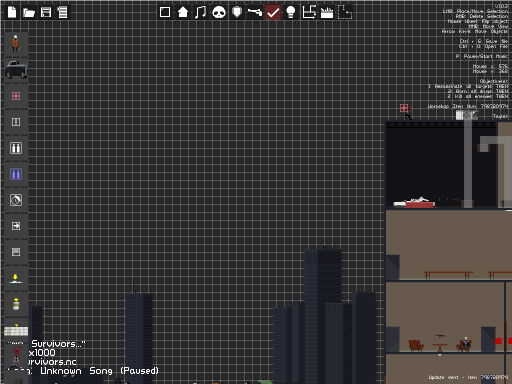Choose the circular vent palette item
Screen dimensions: 512x384
(16, 200)
